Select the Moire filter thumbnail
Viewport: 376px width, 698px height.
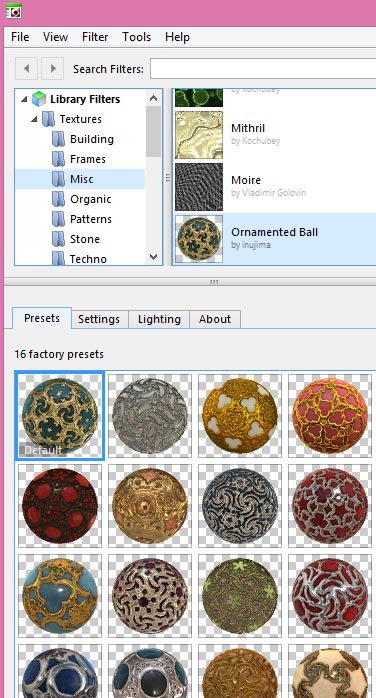tap(198, 187)
